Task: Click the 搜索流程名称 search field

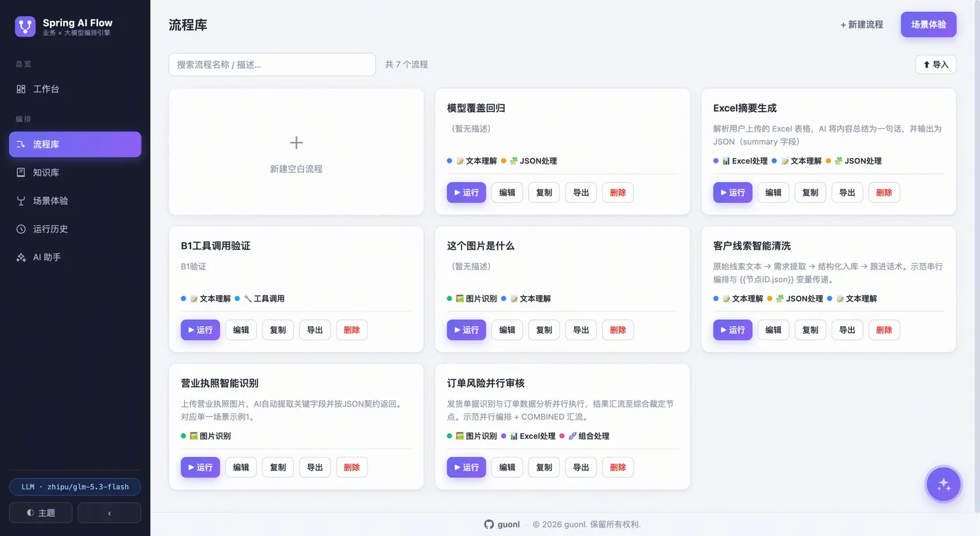Action: point(272,64)
